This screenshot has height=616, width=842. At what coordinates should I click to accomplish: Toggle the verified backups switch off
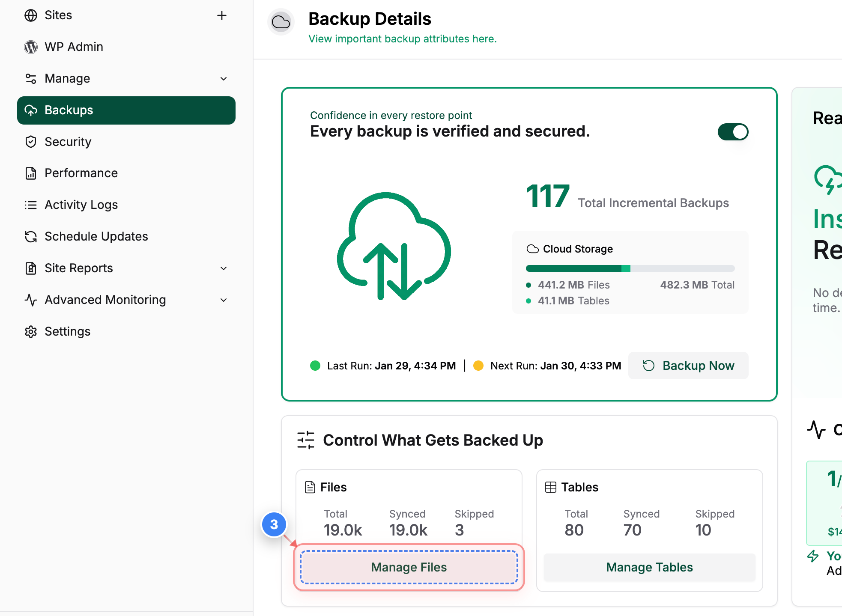733,132
